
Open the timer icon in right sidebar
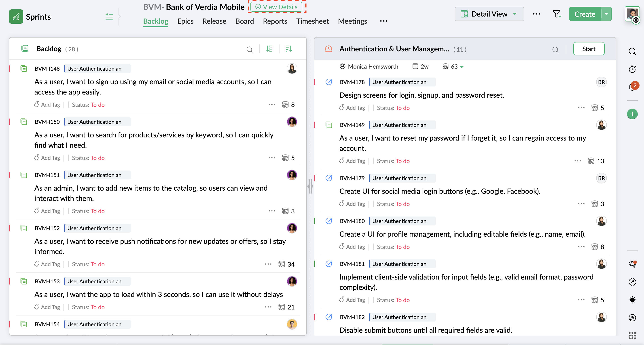tap(632, 69)
